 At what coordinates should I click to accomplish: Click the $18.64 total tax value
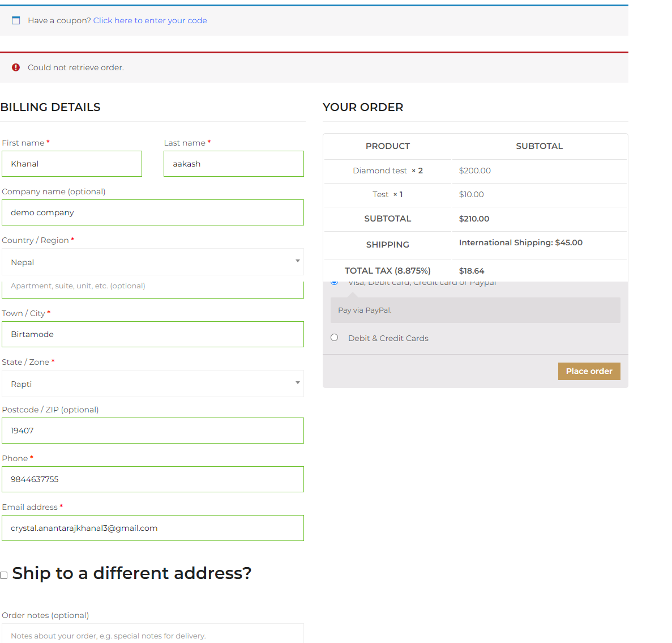pyautogui.click(x=472, y=271)
